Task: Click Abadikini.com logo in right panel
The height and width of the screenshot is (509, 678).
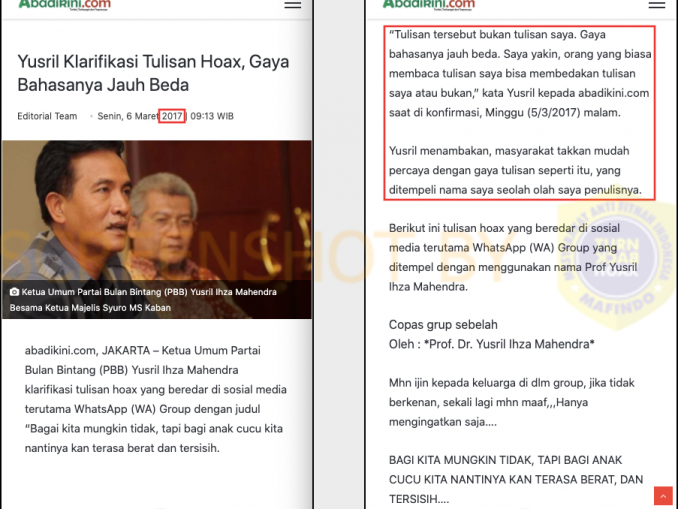Action: [429, 5]
